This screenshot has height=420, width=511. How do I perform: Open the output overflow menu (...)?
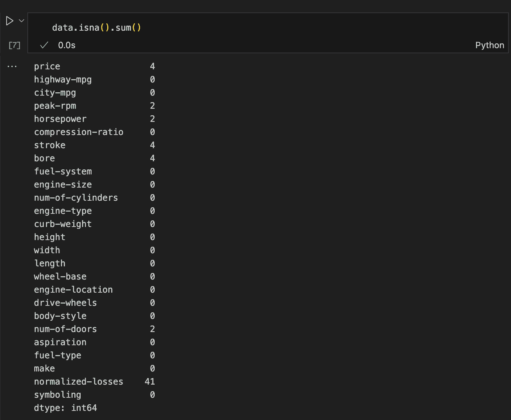point(12,66)
